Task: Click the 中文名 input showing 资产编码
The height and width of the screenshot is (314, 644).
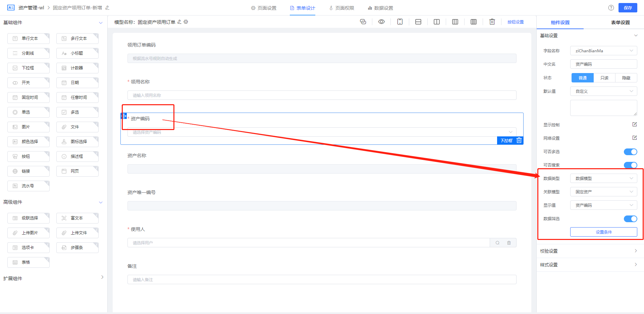Action: tap(603, 64)
